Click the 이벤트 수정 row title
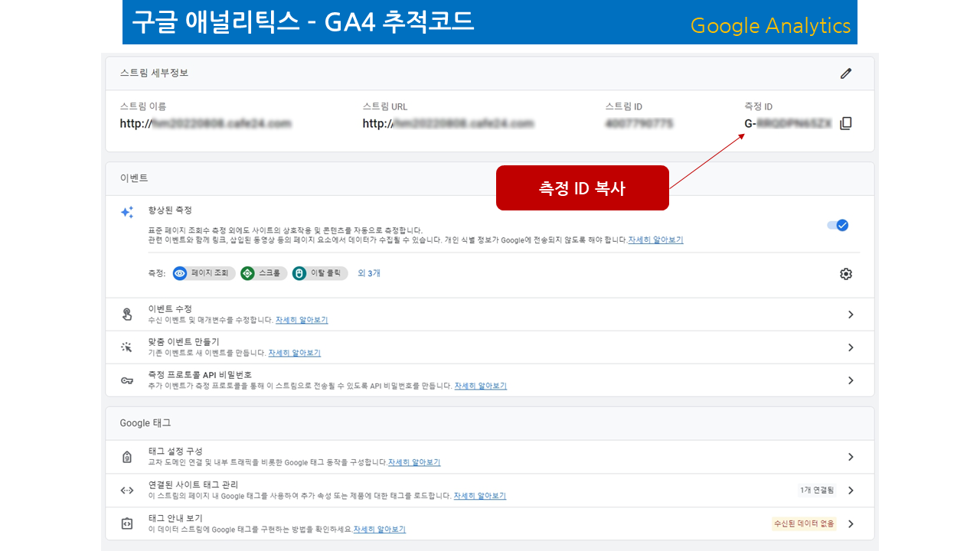 pyautogui.click(x=170, y=309)
